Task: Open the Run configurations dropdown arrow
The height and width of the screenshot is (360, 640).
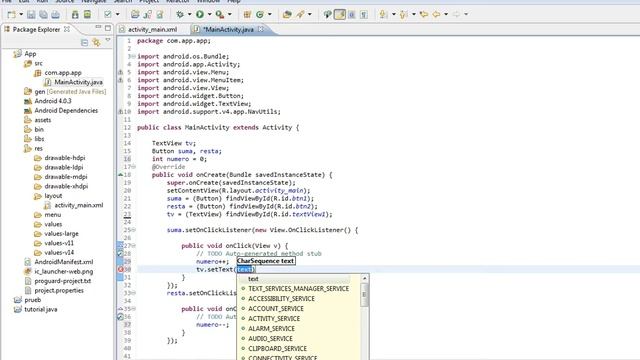Action: tap(209, 15)
